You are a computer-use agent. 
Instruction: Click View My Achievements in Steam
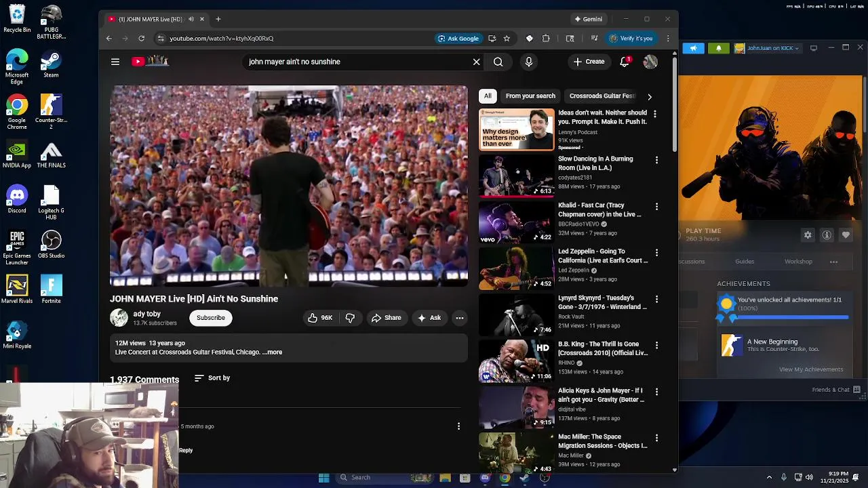(811, 369)
